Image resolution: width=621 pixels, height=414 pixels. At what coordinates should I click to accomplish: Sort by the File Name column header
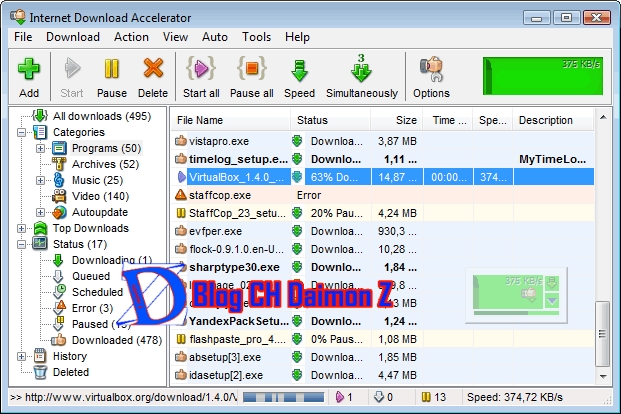(231, 120)
